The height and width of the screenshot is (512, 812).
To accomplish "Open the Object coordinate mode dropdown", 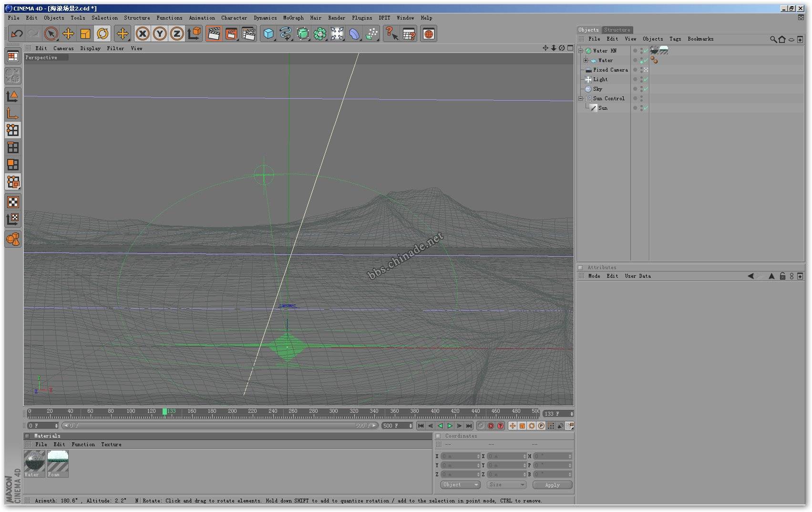I will (x=460, y=485).
